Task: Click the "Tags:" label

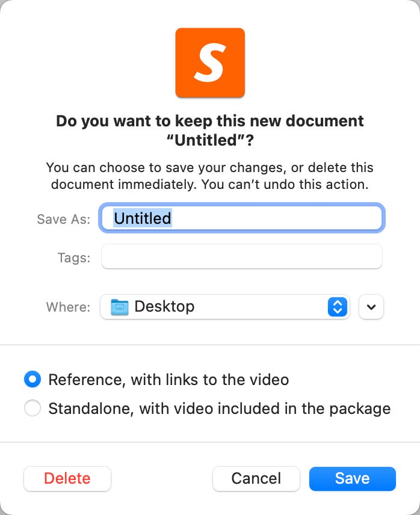Action: (74, 258)
